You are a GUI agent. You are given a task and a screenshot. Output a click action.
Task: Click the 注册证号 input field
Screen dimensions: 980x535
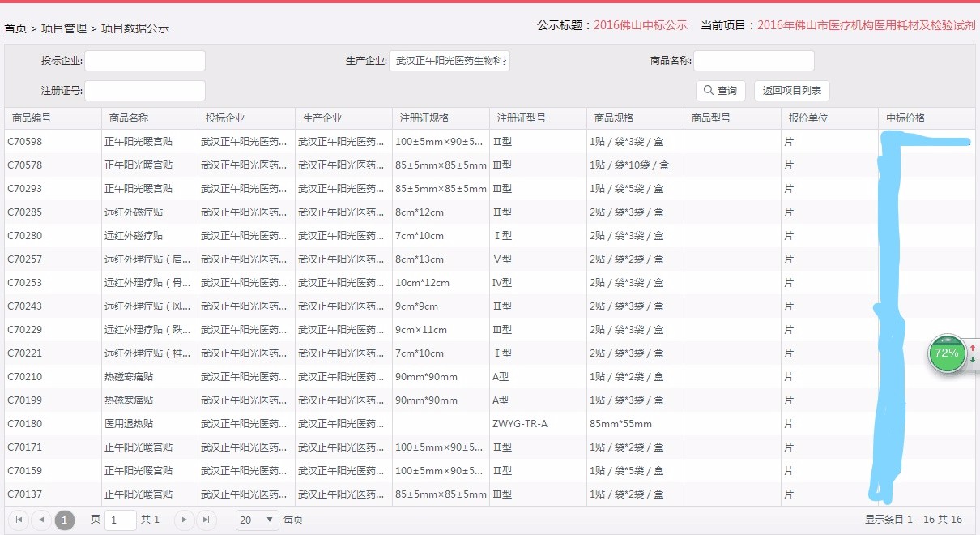click(145, 91)
